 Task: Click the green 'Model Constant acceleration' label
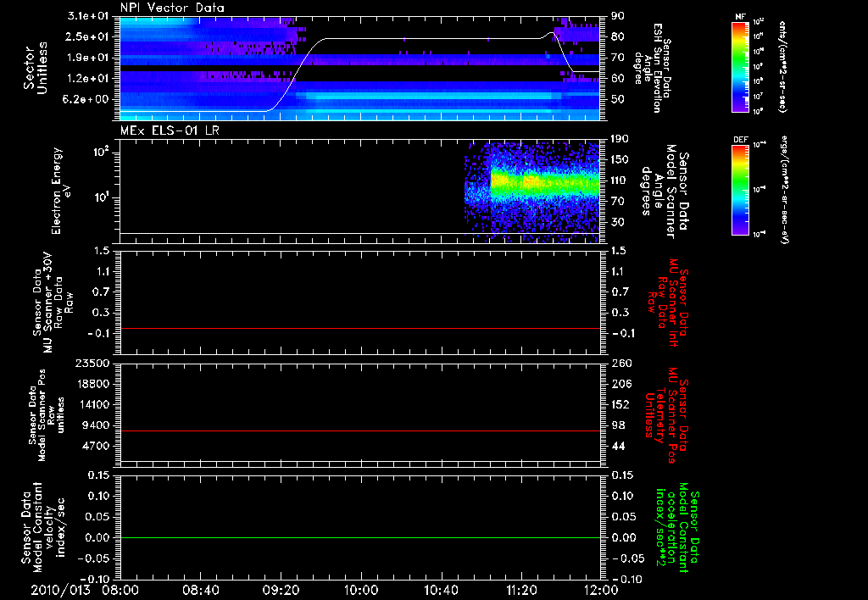[x=677, y=527]
